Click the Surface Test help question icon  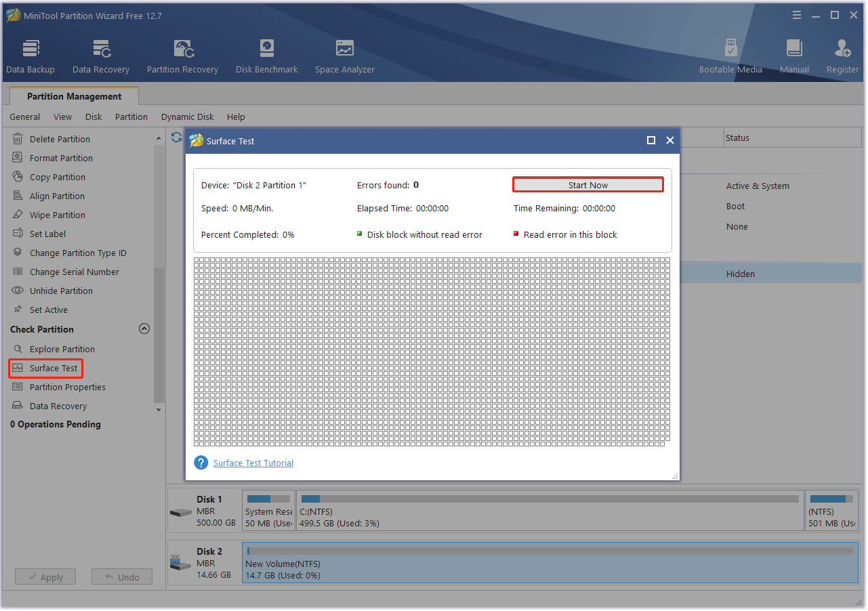201,463
